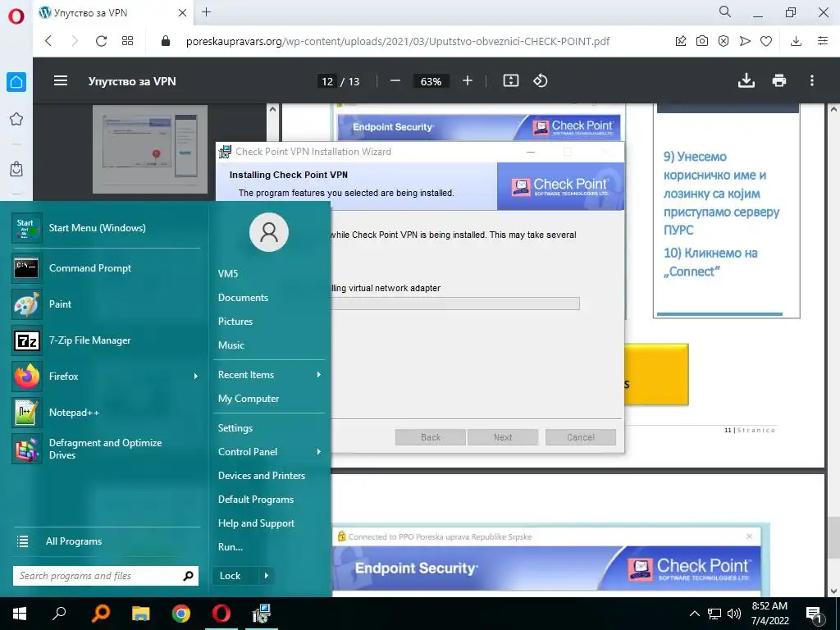Click Cancel in VPN installation wizard
840x630 pixels.
(x=581, y=437)
